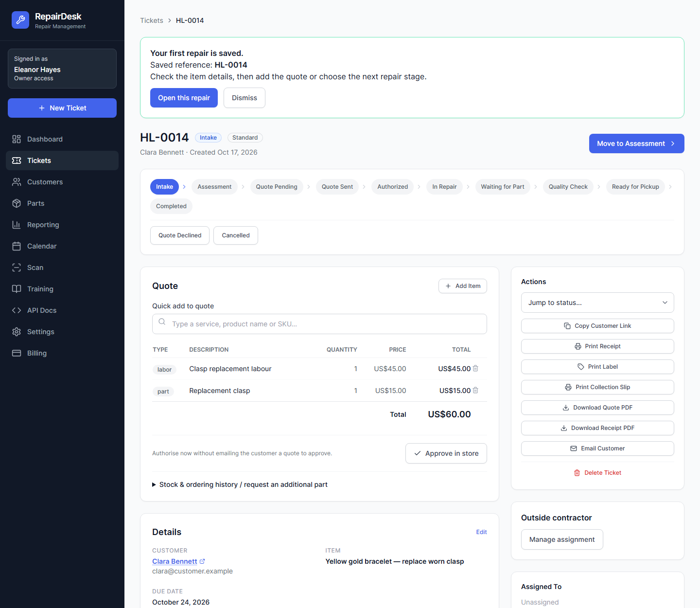Select the Completed stage
The image size is (700, 608).
coord(171,206)
